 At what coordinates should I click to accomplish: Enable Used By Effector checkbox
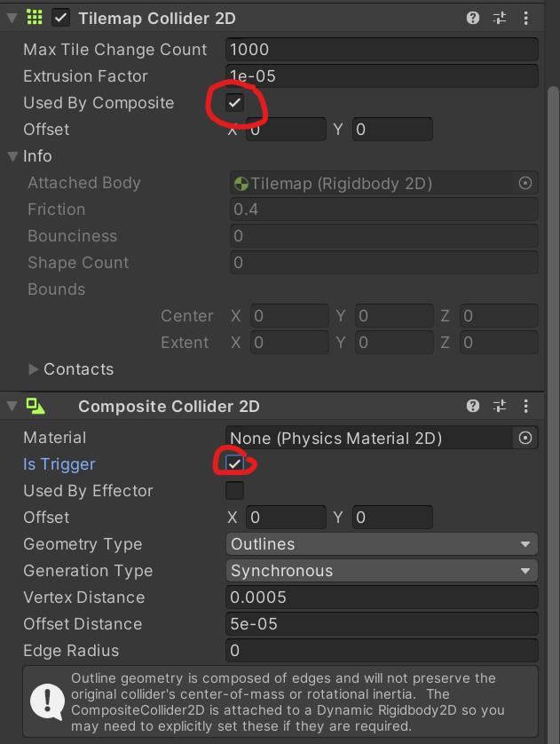coord(234,491)
